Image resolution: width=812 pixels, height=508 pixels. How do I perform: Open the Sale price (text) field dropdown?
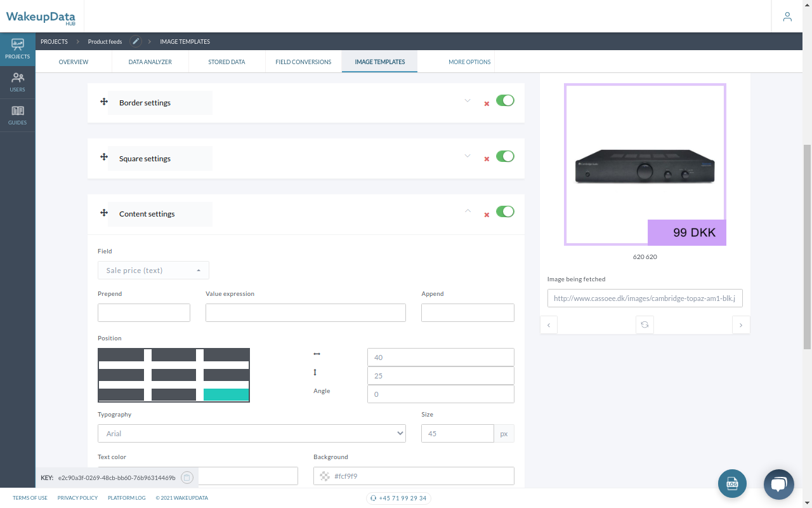153,270
